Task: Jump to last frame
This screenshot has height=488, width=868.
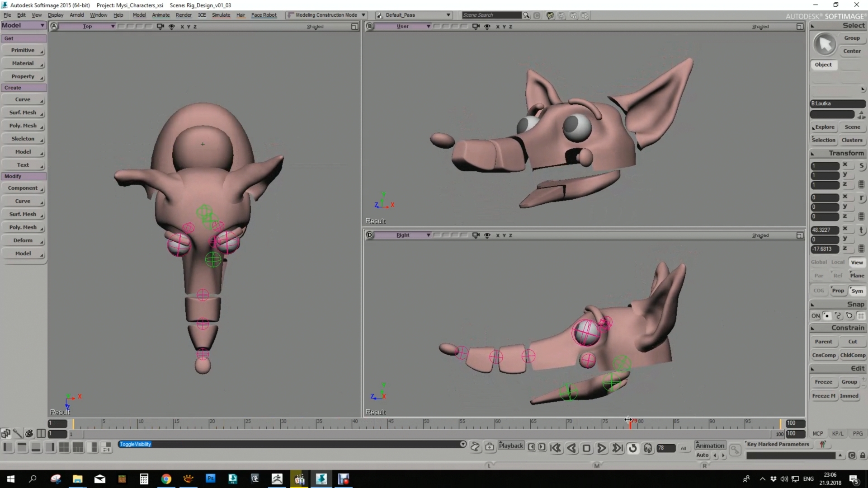Action: tap(617, 448)
